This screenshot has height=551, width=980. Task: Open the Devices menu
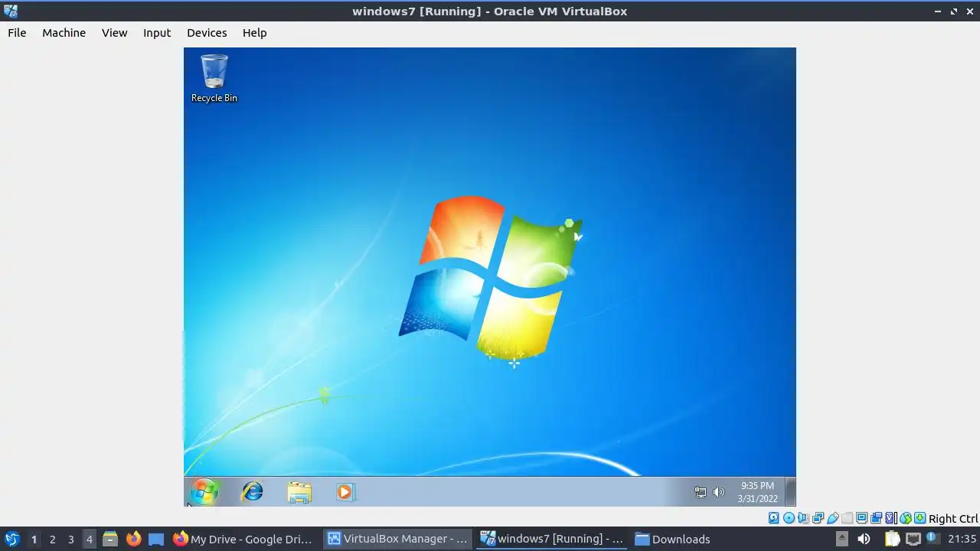pyautogui.click(x=207, y=32)
